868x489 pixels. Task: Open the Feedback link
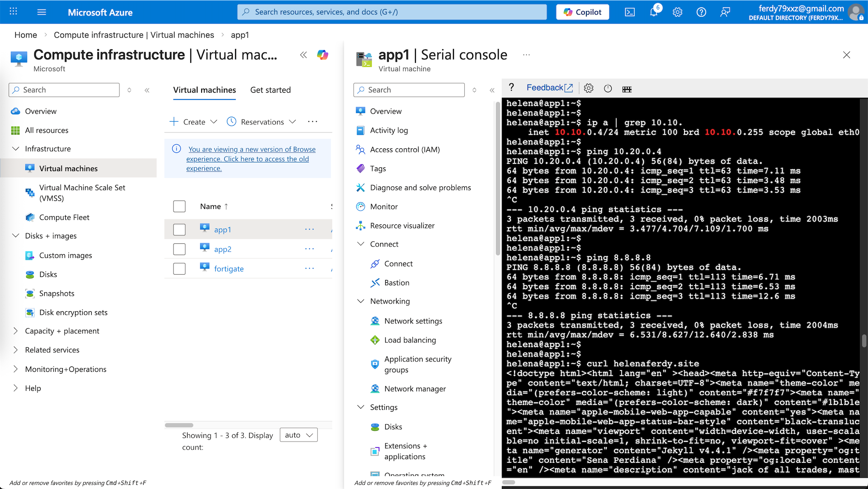click(549, 88)
